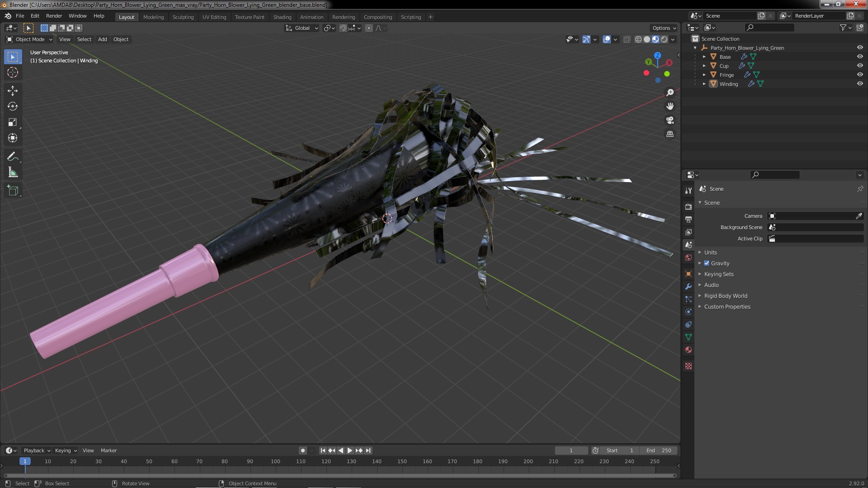Hide the Fringe object in outliner
868x488 pixels.
860,75
